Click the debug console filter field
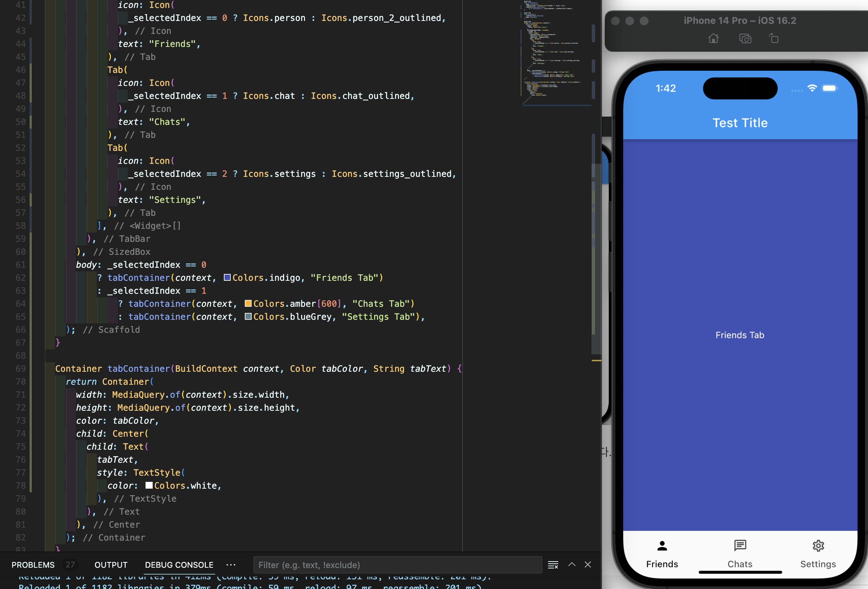The height and width of the screenshot is (589, 868). (x=397, y=565)
